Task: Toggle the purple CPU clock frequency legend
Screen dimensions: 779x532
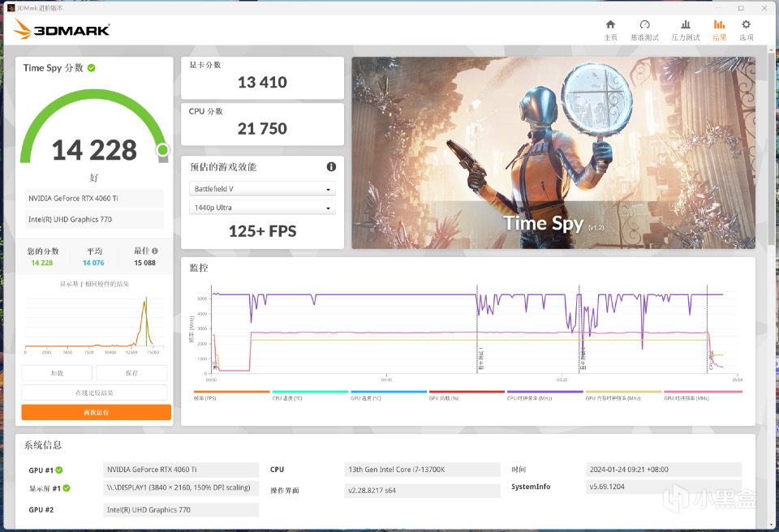Action: 545,395
